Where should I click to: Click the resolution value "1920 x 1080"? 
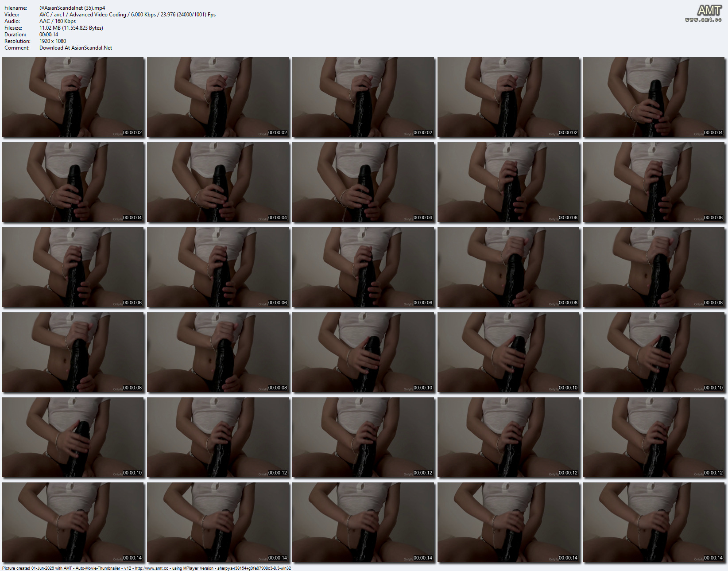[53, 41]
